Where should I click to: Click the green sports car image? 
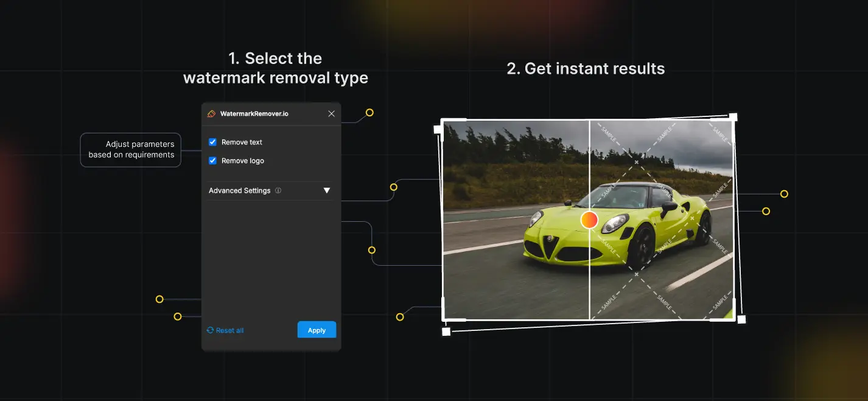[588, 219]
